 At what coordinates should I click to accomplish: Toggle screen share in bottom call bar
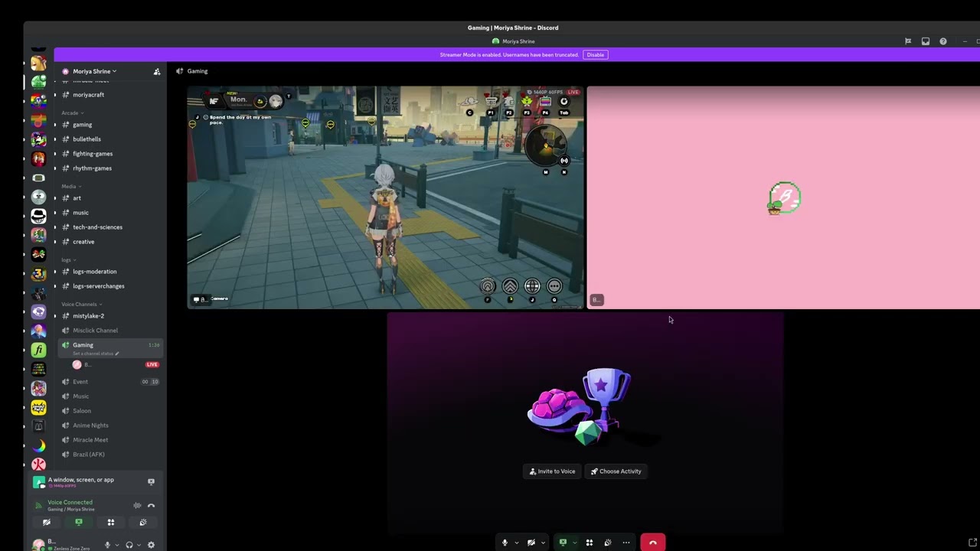563,543
